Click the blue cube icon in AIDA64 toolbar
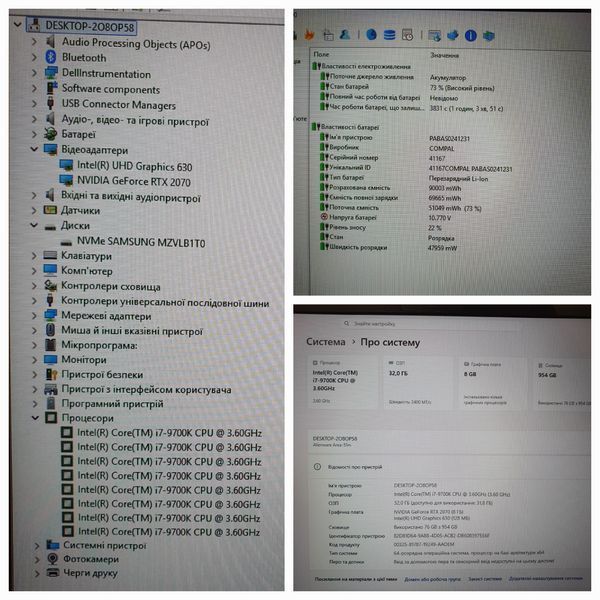This screenshot has width=600, height=600. (489, 36)
